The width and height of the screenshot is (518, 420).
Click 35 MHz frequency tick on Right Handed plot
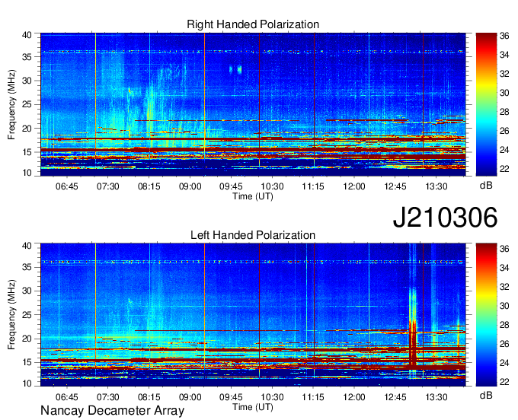pos(27,57)
